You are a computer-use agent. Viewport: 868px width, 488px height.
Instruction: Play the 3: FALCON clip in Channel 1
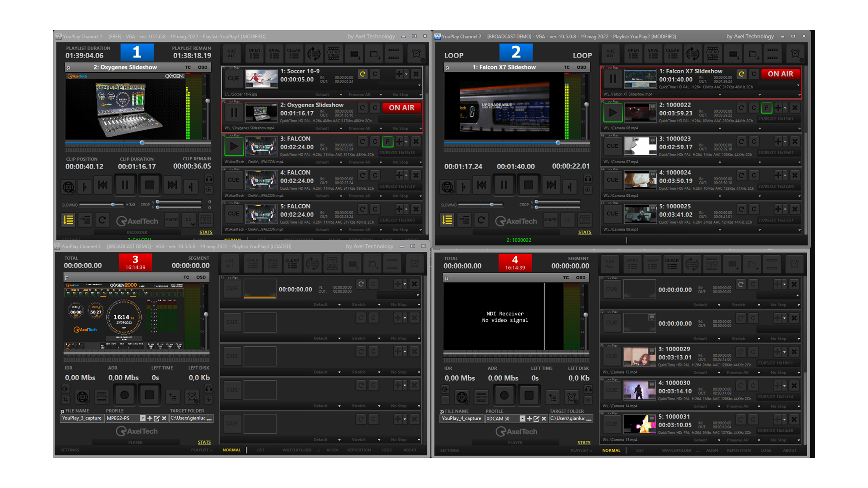[234, 146]
